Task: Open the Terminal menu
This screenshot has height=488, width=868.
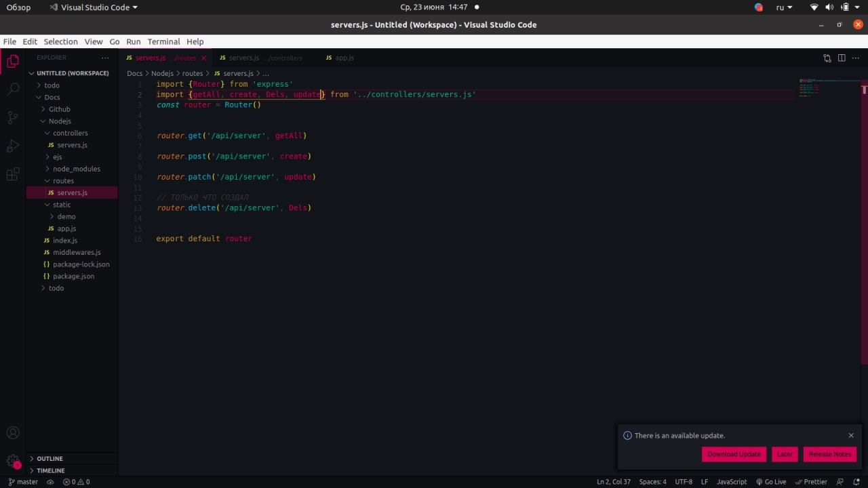Action: (x=163, y=41)
